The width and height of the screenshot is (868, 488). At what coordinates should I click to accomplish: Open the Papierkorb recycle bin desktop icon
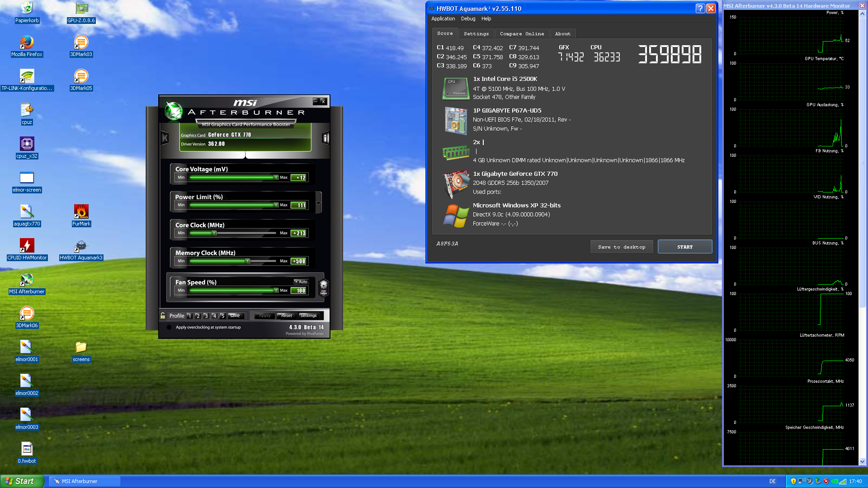pos(27,12)
